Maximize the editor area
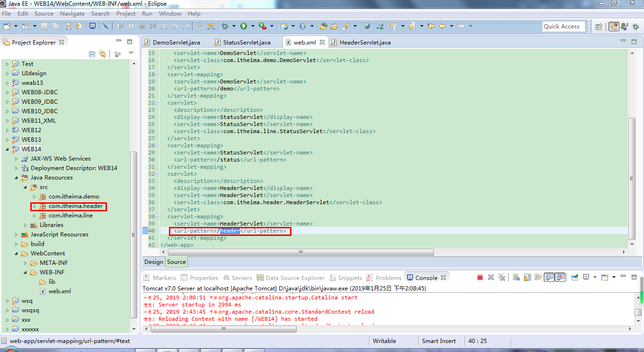This screenshot has height=352, width=644. coord(635,42)
